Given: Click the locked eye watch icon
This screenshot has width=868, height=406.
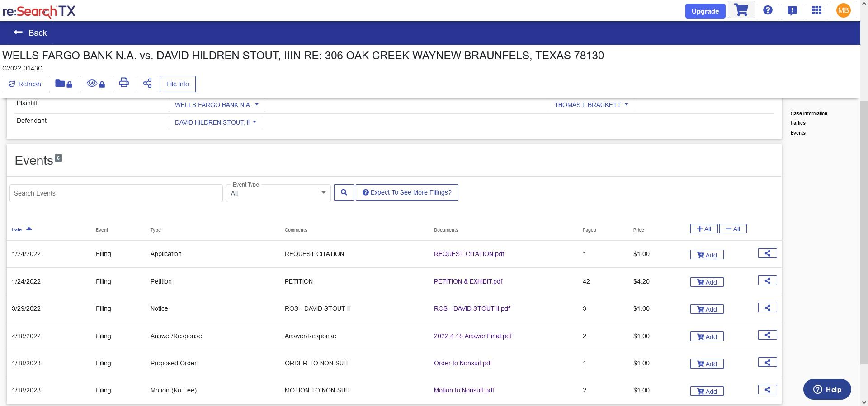Looking at the screenshot, I should coord(96,84).
